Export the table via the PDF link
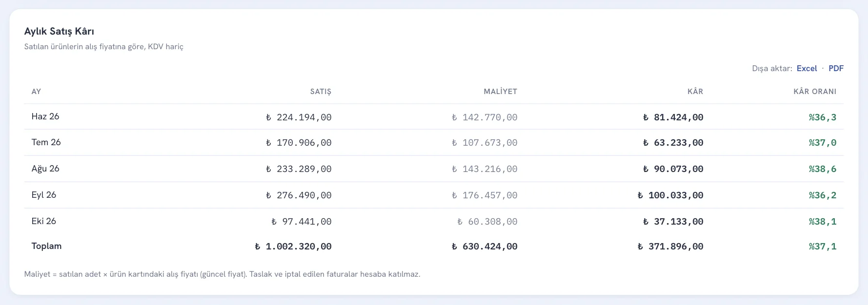 [x=836, y=68]
